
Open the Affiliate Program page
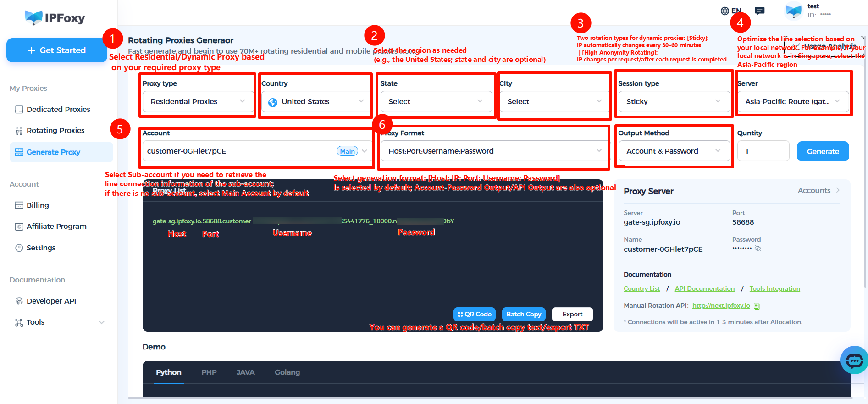56,227
